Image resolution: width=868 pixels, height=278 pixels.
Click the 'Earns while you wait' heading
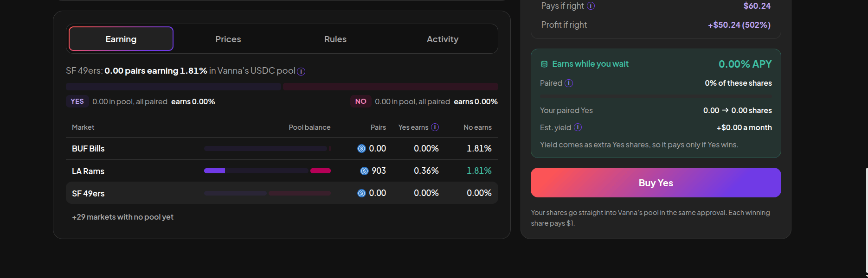click(590, 64)
